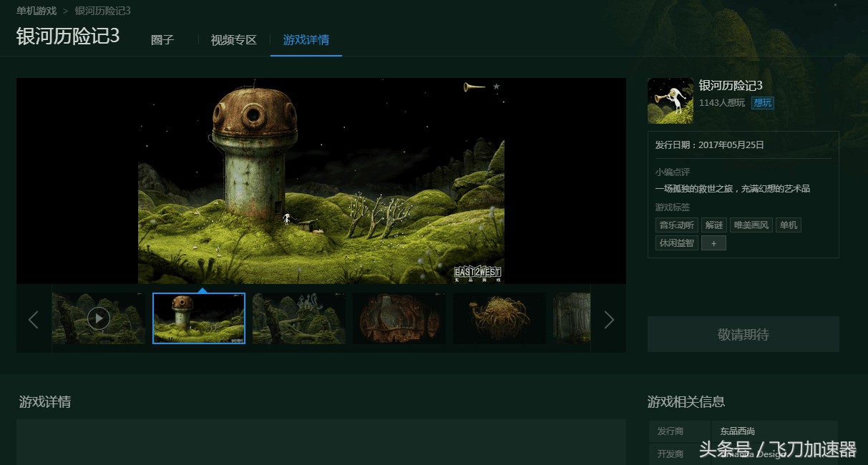Click the 单机游戏 breadcrumb link
This screenshot has height=465, width=868.
36,11
